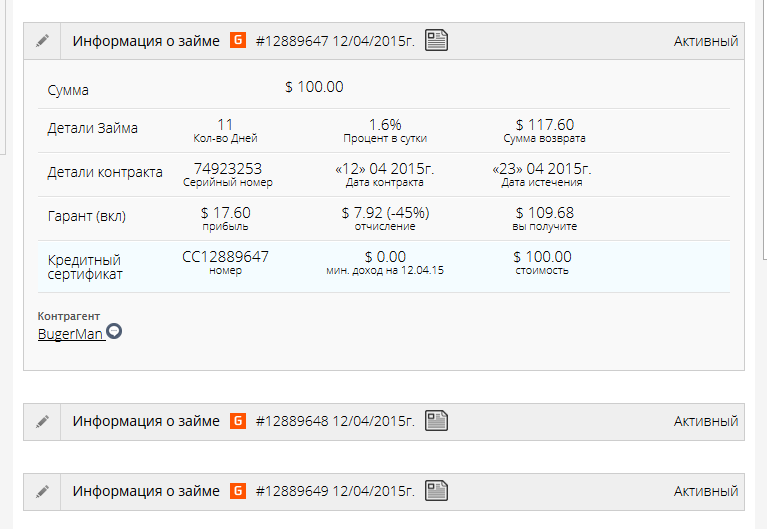767x529 pixels.
Task: Click pencil edit icon for loan #12889647
Action: click(43, 41)
